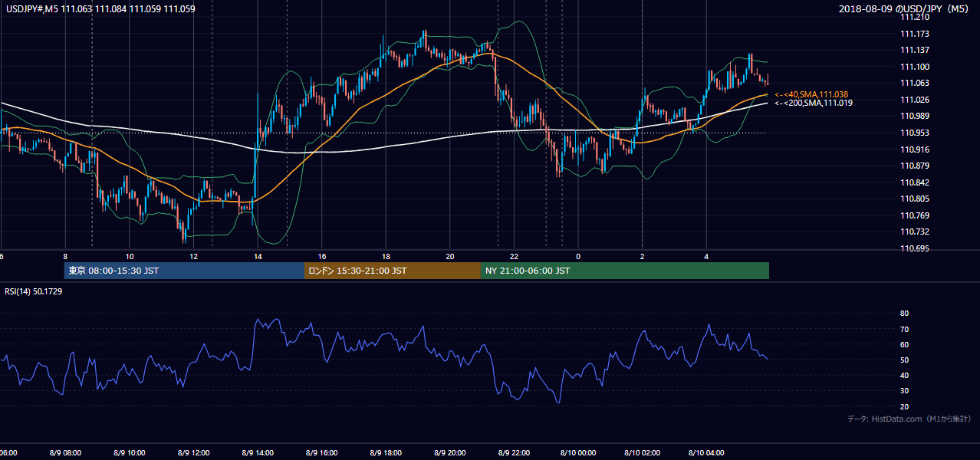The height and width of the screenshot is (460, 980).
Task: Click bottom time axis label 8/9 14:00
Action: pyautogui.click(x=258, y=453)
